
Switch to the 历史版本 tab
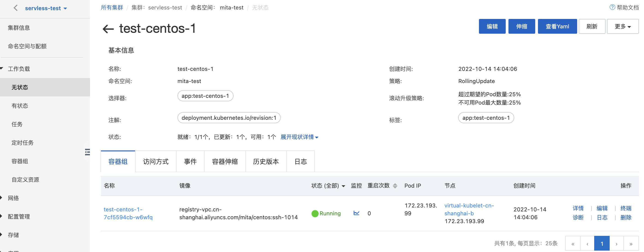coord(266,161)
